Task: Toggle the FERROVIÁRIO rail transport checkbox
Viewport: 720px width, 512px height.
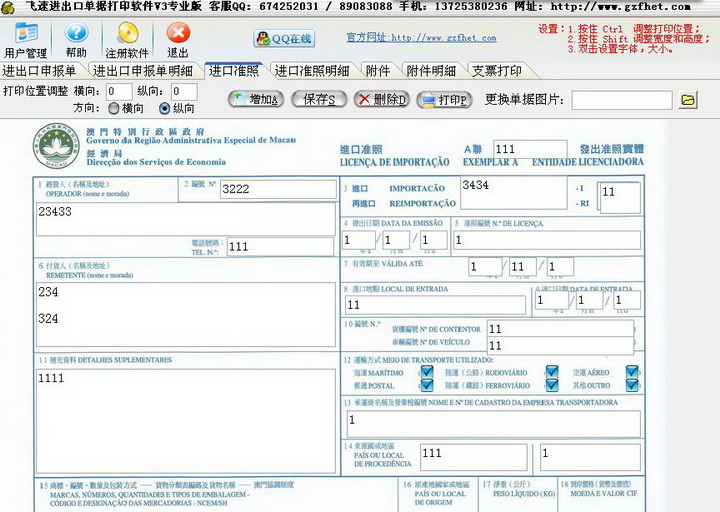Action: pyautogui.click(x=551, y=385)
